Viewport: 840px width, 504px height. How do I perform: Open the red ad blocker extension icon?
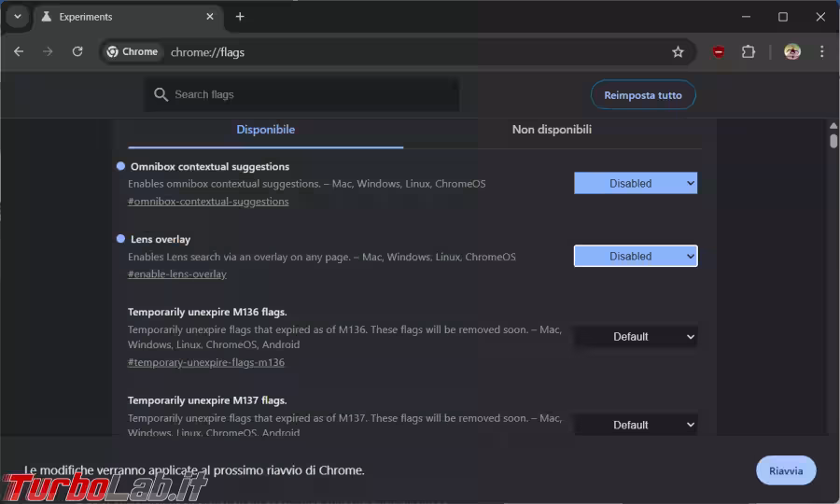coord(718,52)
